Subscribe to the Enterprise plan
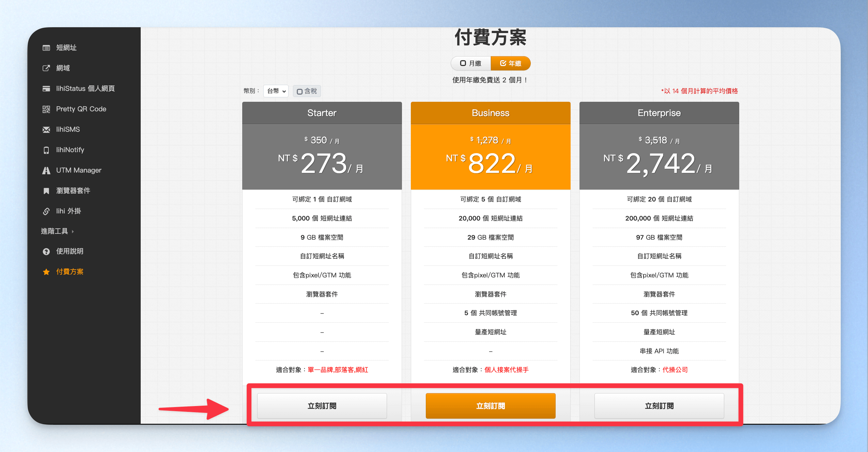Image resolution: width=868 pixels, height=452 pixels. [x=659, y=406]
